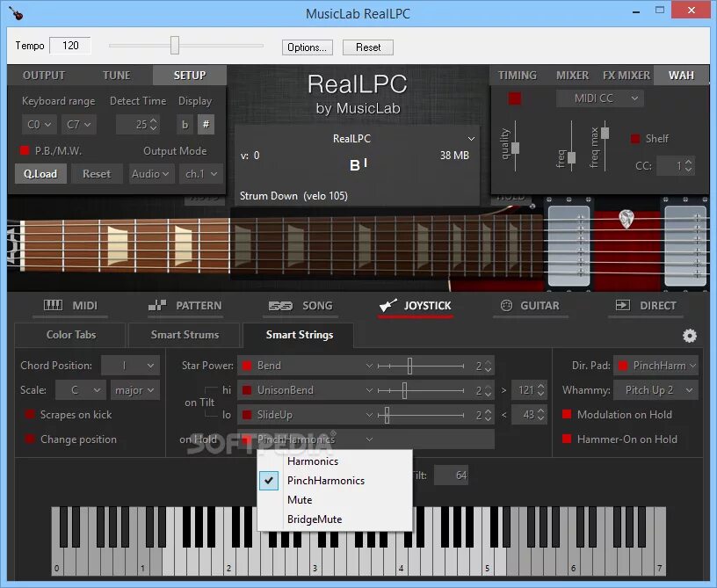Viewport: 717px width, 588px height.
Task: Open the Chord Position dropdown
Action: click(x=130, y=366)
